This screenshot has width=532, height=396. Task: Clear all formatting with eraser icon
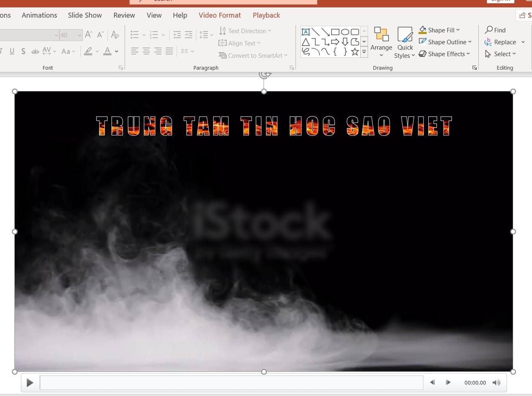click(x=115, y=35)
